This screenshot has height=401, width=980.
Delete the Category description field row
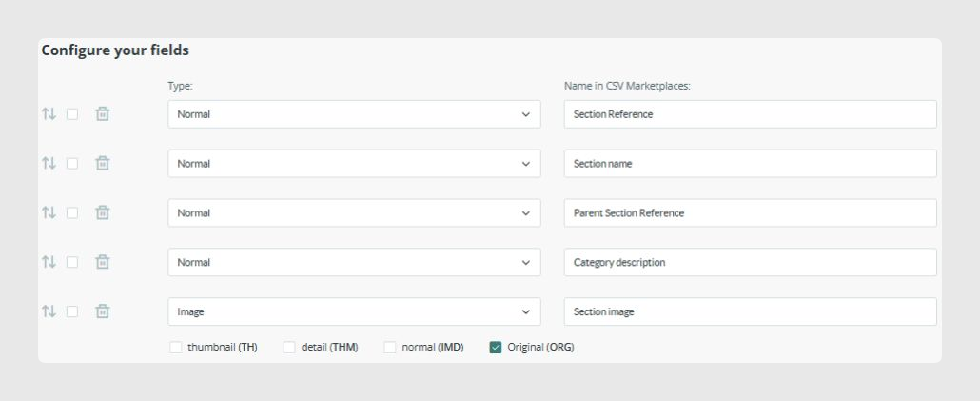point(103,262)
